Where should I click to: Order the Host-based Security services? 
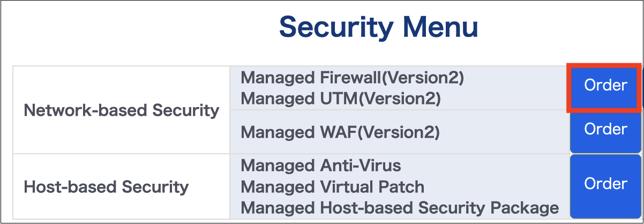[x=605, y=184]
